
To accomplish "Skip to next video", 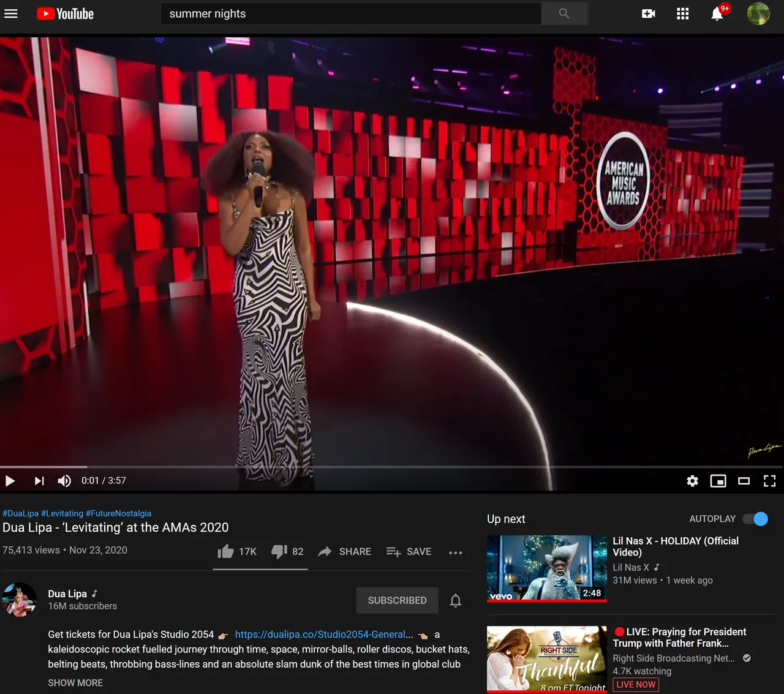I will point(39,481).
